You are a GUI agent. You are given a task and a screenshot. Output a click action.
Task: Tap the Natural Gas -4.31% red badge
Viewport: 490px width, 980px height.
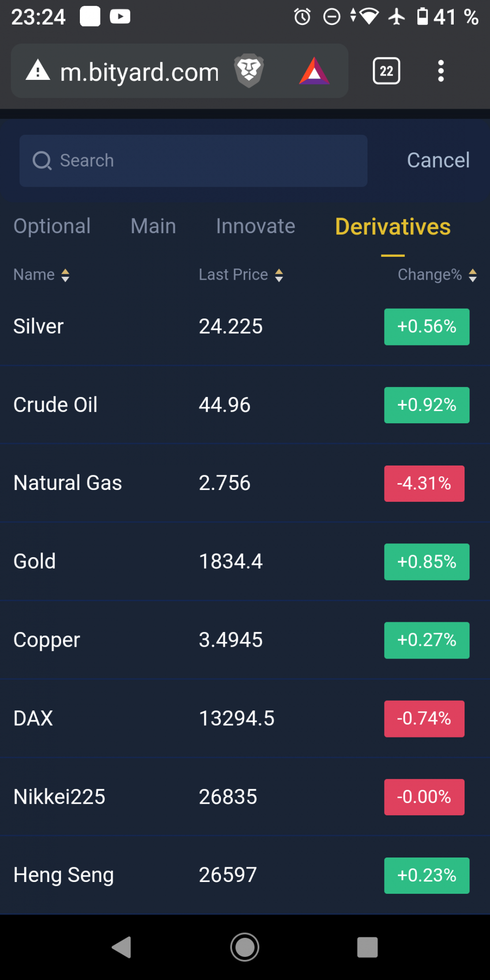424,484
